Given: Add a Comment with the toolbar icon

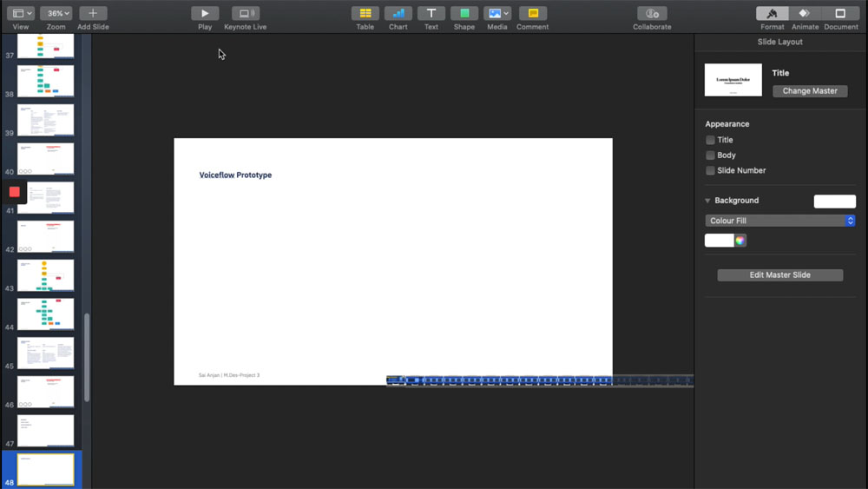Looking at the screenshot, I should tap(533, 13).
